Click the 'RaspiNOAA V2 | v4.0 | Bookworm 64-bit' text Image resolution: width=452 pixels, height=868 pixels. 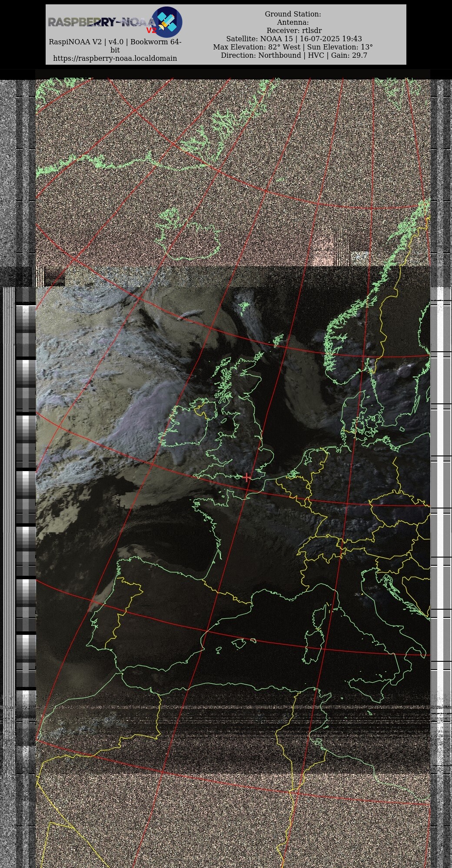click(x=115, y=46)
